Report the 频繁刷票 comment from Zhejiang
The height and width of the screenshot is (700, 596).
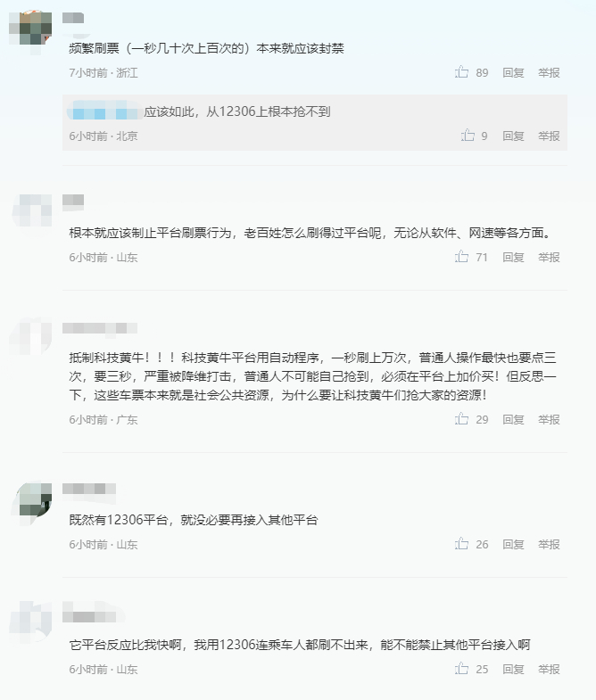point(549,73)
